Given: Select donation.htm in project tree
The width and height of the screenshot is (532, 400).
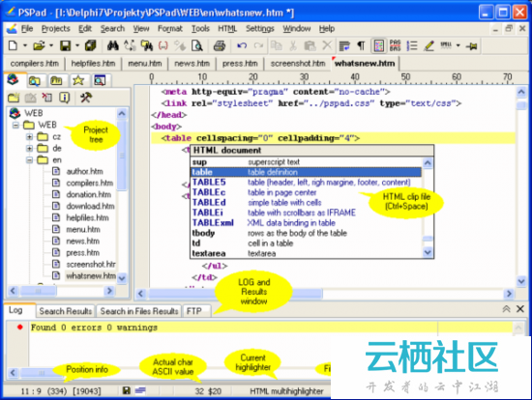Looking at the screenshot, I should [x=89, y=194].
